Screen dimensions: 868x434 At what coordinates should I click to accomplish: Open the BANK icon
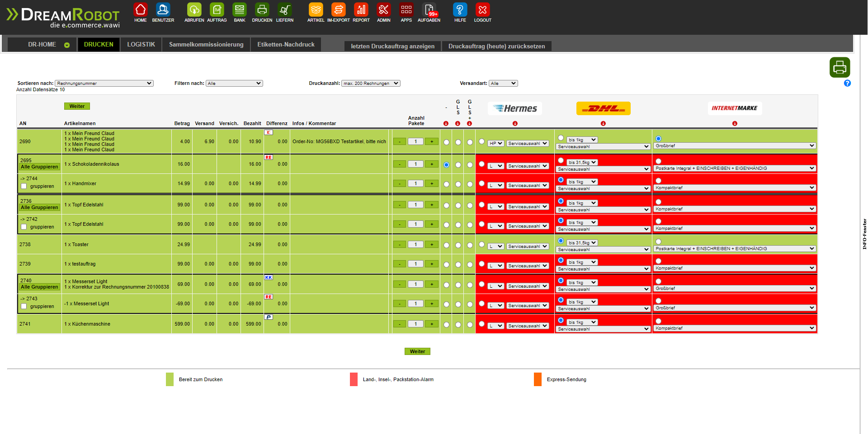(x=240, y=9)
